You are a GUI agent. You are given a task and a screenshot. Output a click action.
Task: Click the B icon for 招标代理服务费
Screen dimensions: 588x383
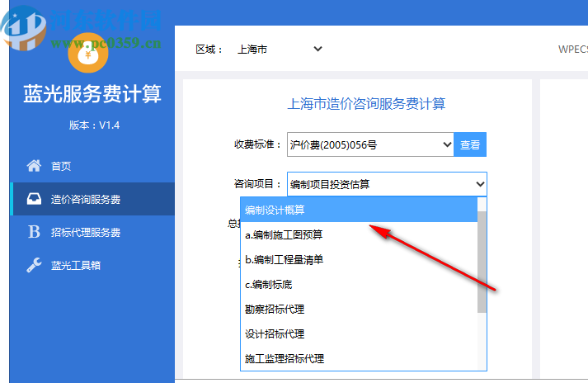34,232
